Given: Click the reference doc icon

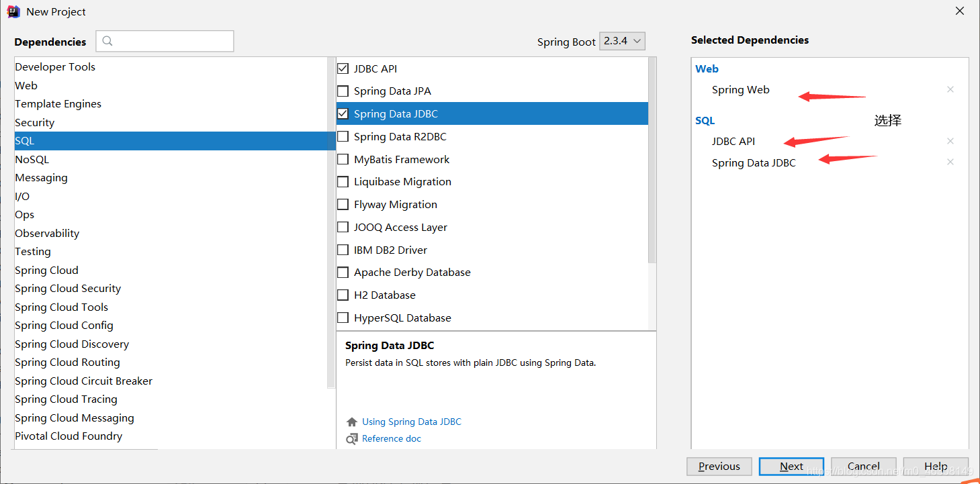Looking at the screenshot, I should [352, 438].
